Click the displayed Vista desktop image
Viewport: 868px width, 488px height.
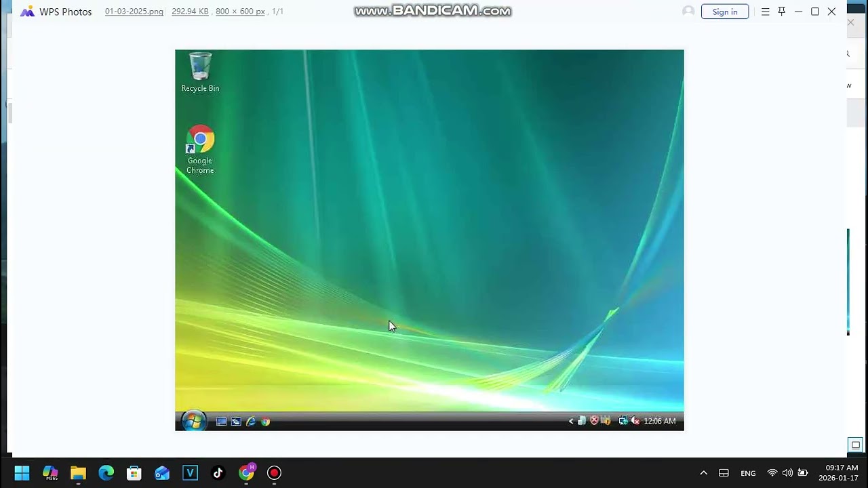tap(429, 240)
